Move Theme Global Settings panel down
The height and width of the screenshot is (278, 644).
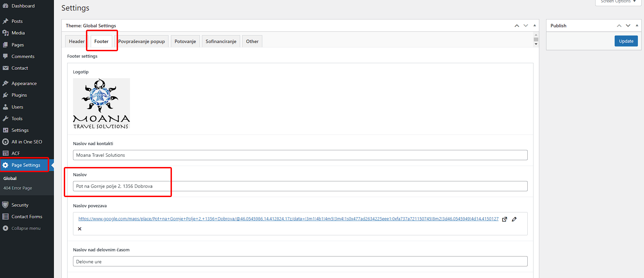click(x=526, y=26)
